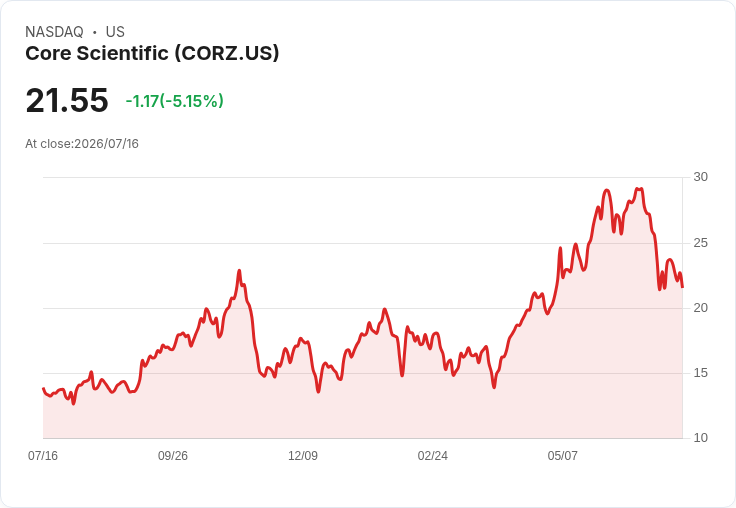736x508 pixels.
Task: Click the 25 price axis label
Action: click(700, 243)
